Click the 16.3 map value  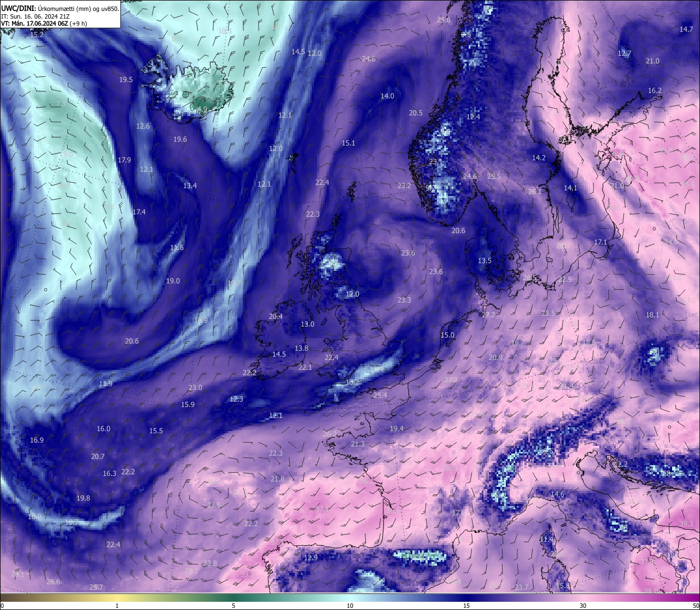pos(109,473)
